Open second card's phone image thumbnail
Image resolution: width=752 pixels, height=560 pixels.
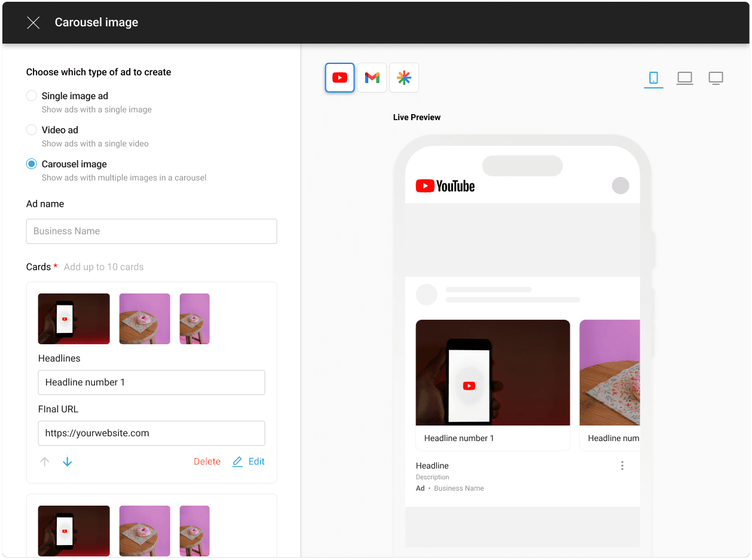[x=74, y=531]
